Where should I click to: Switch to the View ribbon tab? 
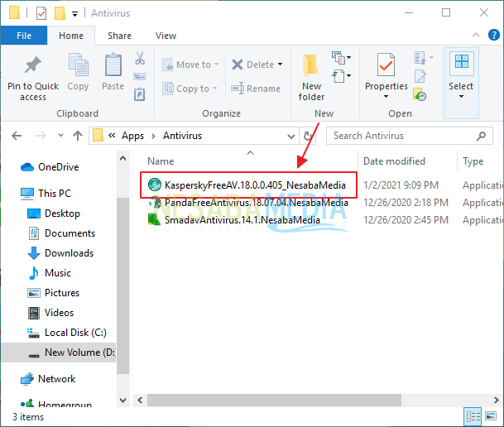tap(166, 36)
